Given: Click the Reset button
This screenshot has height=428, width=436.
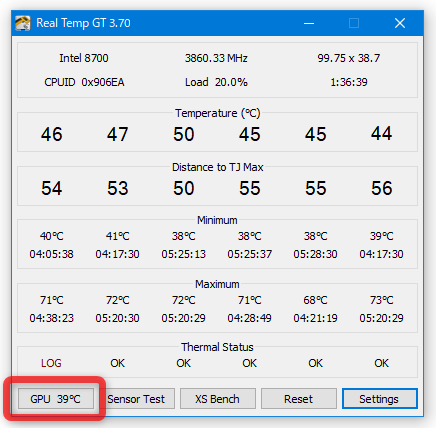Looking at the screenshot, I should point(299,398).
